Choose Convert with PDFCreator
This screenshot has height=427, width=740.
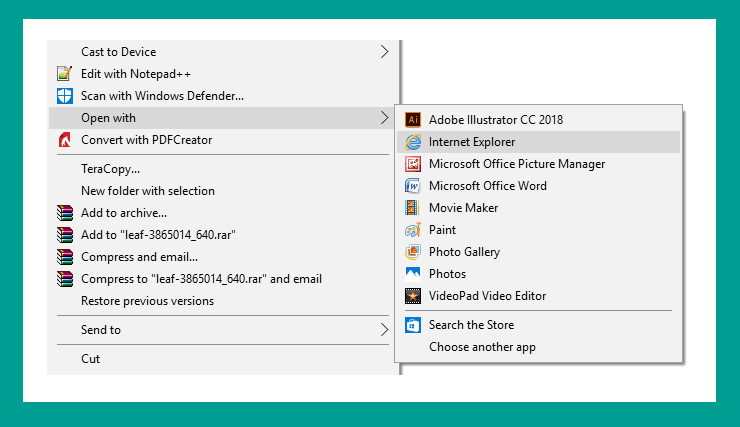point(224,140)
